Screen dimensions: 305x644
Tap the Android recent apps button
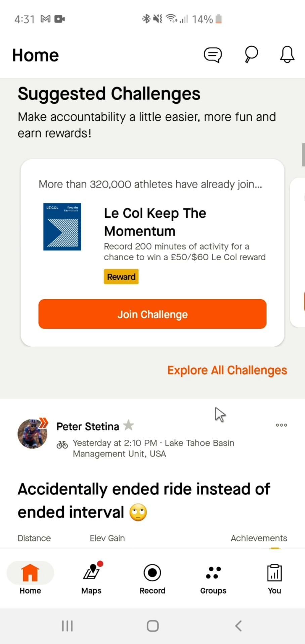(67, 626)
